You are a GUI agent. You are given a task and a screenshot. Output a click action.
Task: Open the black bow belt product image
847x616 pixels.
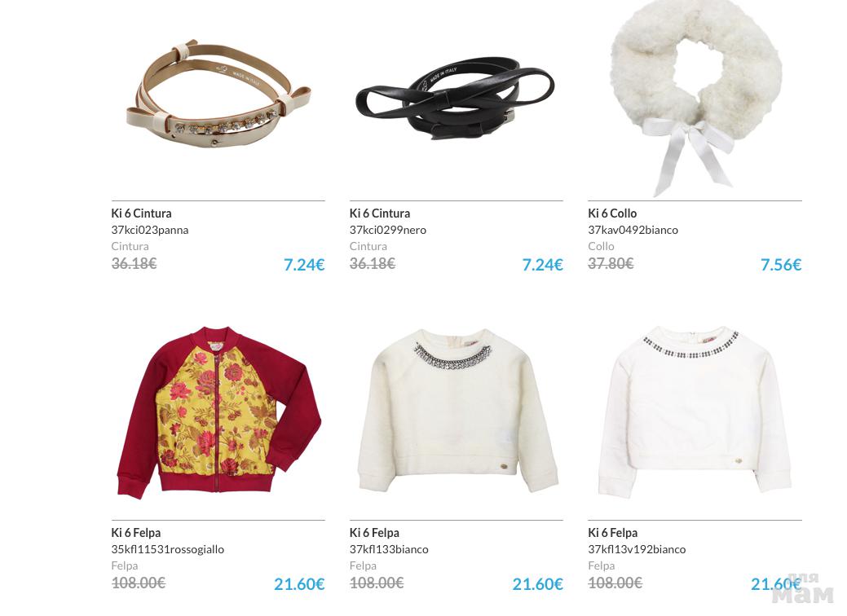click(455, 98)
